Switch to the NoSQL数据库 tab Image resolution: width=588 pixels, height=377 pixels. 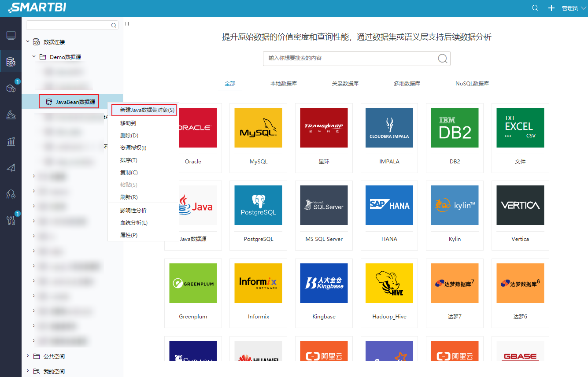pos(472,83)
